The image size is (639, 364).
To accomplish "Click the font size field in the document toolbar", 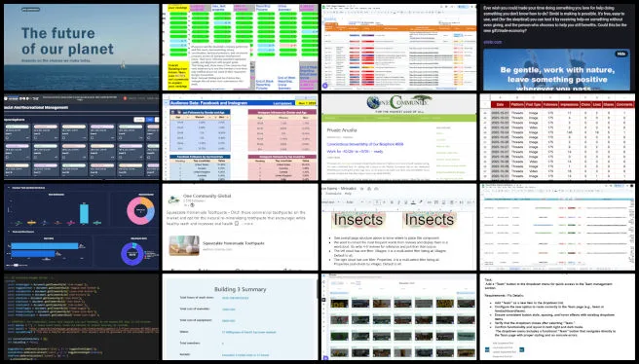I will tap(377, 201).
